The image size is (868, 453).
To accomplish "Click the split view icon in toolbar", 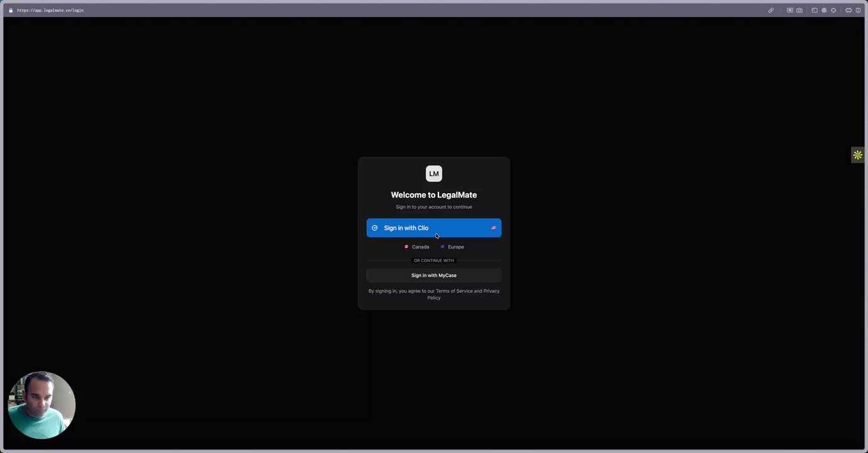I will (x=858, y=10).
